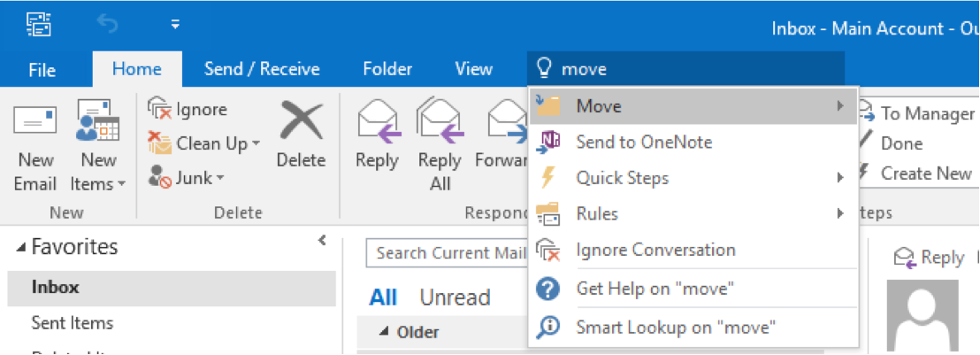Open the Clean Up dropdown

tap(204, 143)
